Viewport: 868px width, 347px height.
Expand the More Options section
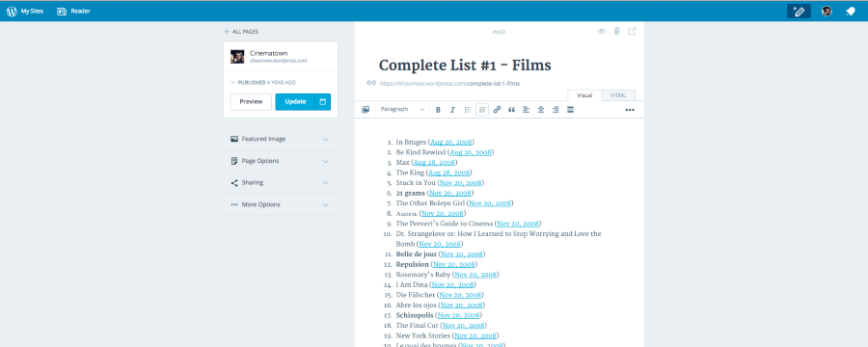[x=280, y=204]
